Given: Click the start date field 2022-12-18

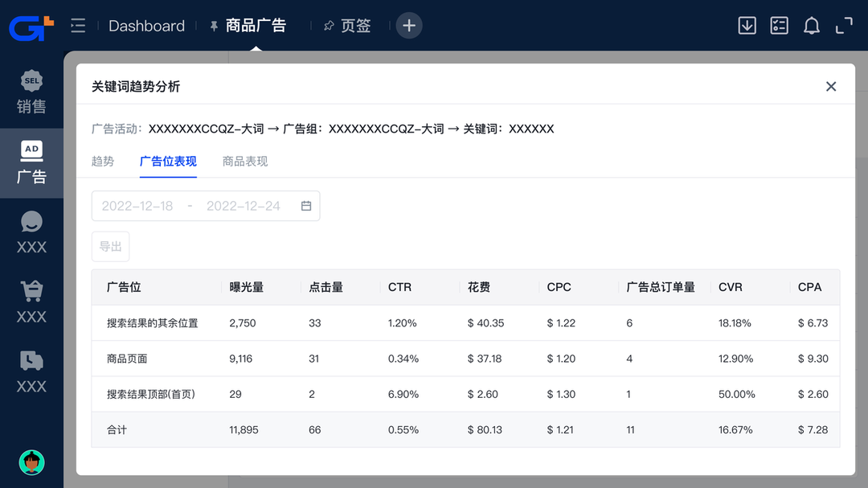Looking at the screenshot, I should tap(137, 206).
